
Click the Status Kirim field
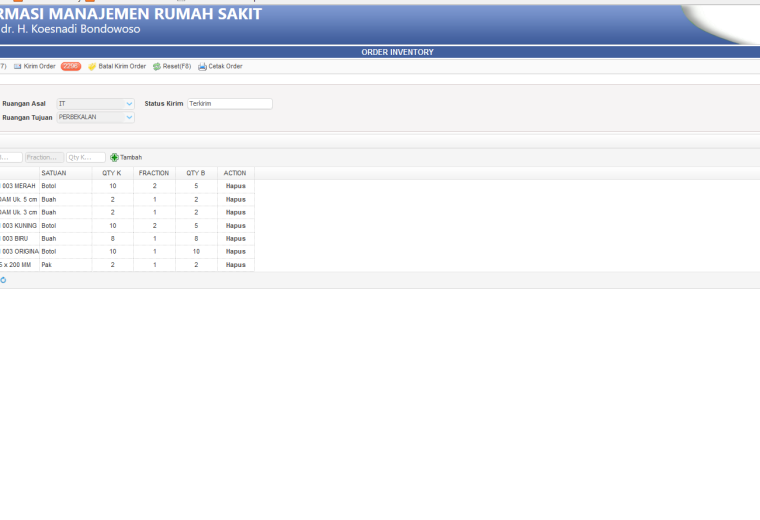[230, 104]
